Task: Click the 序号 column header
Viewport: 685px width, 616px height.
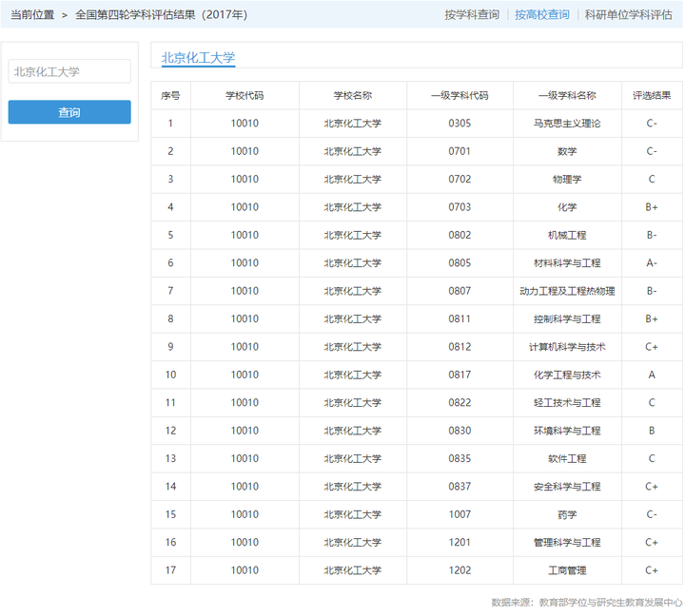Action: click(170, 95)
